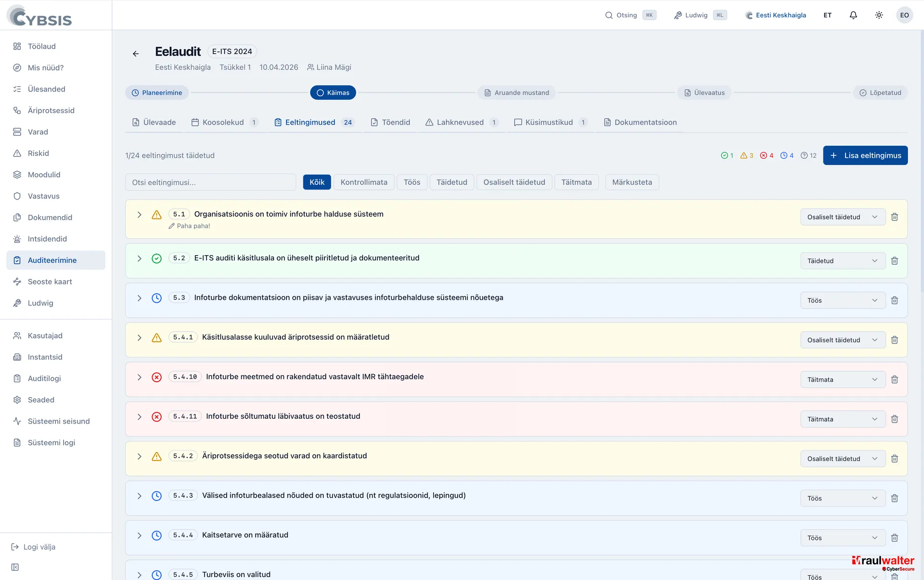Select the Ülevaatus workflow stage
This screenshot has width=924, height=580.
[x=704, y=93]
